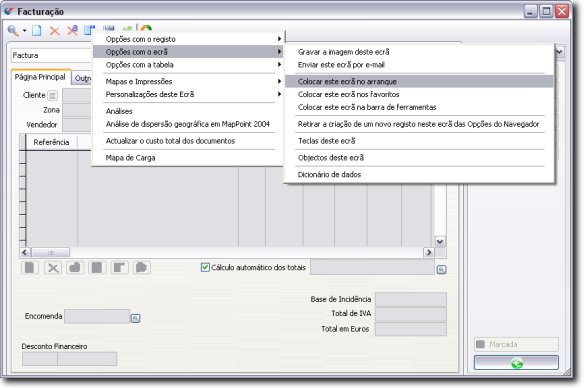Open Dicionário de dados
This screenshot has width=584, height=388.
click(419, 174)
